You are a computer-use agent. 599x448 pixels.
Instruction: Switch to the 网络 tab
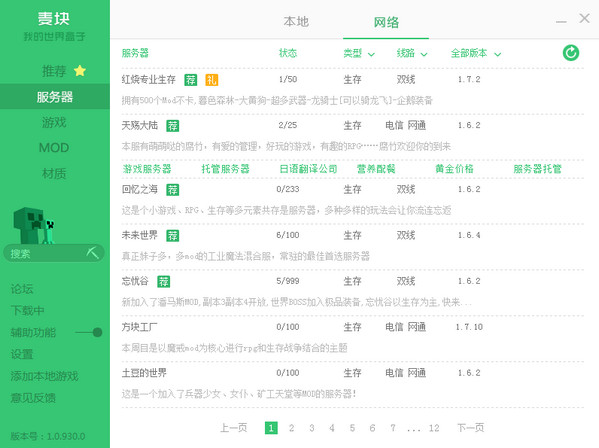tap(386, 22)
